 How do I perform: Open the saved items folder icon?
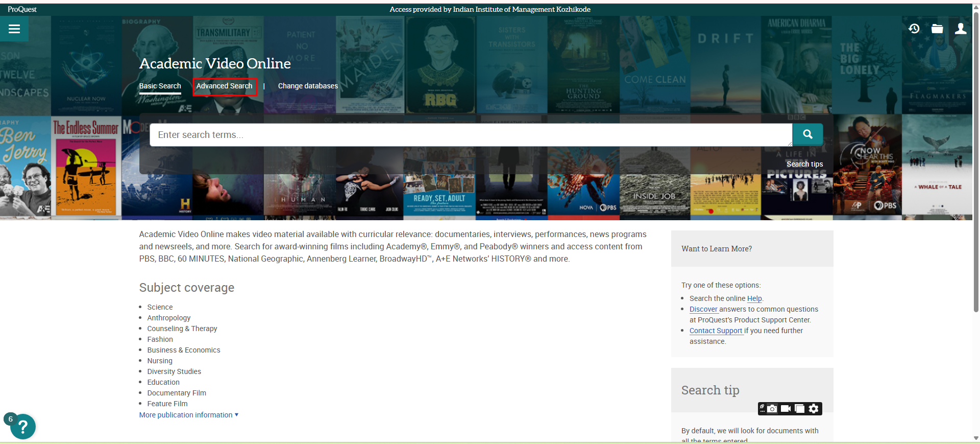937,29
